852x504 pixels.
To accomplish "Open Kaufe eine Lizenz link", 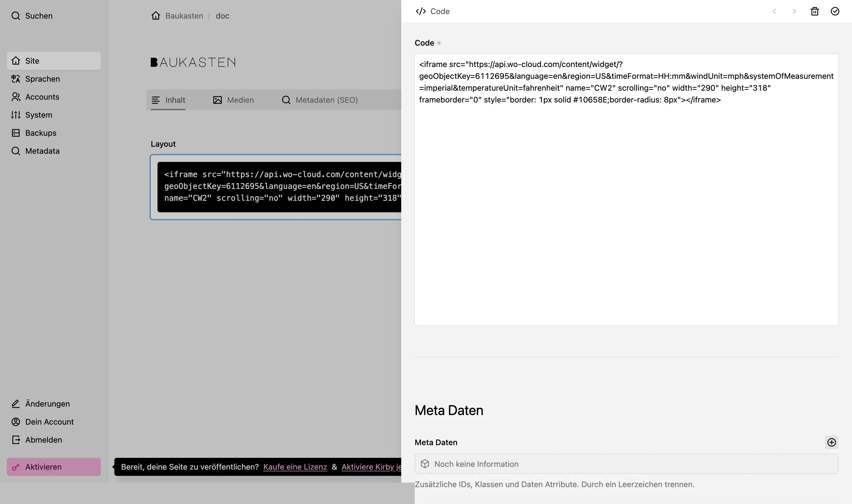I will 294,467.
